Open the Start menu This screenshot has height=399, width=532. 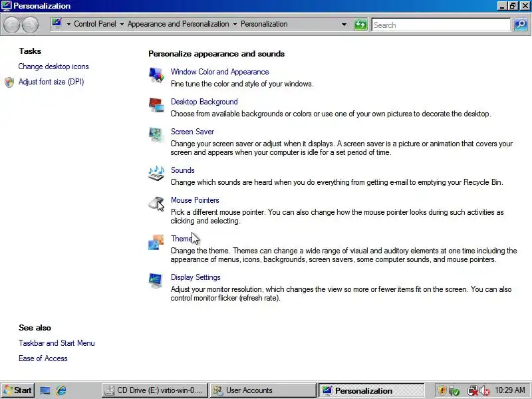(x=17, y=390)
